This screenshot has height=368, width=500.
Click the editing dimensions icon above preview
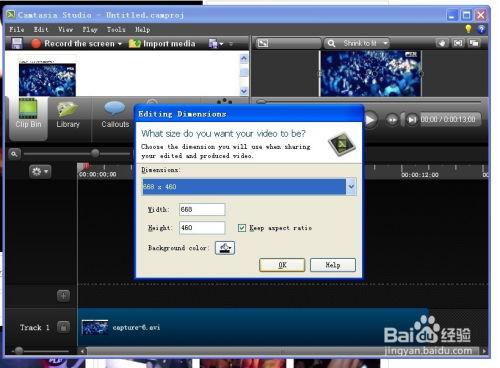pyautogui.click(x=263, y=43)
